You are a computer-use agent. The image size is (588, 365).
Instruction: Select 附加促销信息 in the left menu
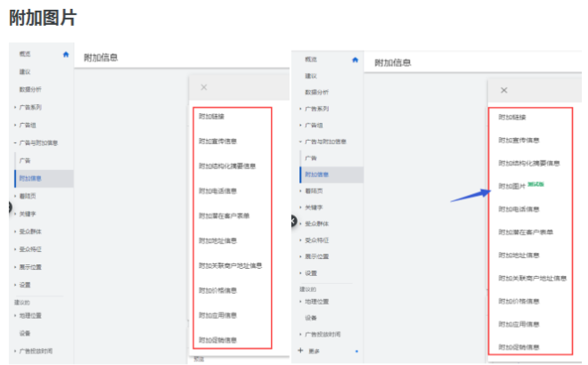click(217, 339)
